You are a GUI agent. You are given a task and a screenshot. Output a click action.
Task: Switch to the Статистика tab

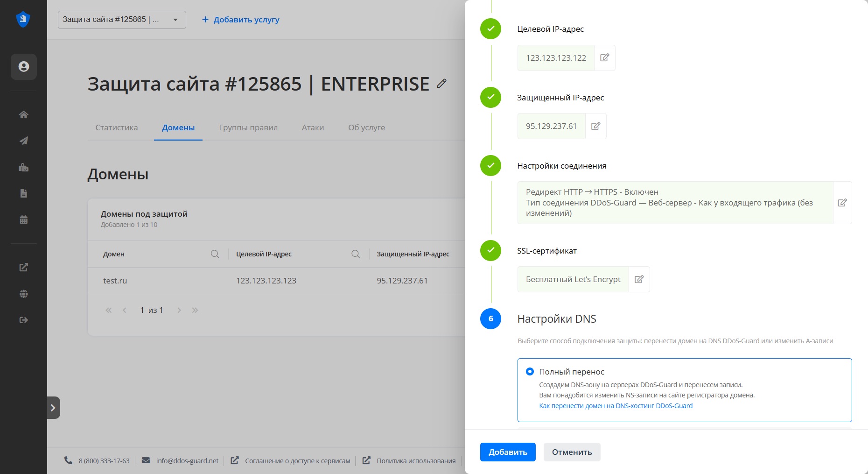(117, 127)
